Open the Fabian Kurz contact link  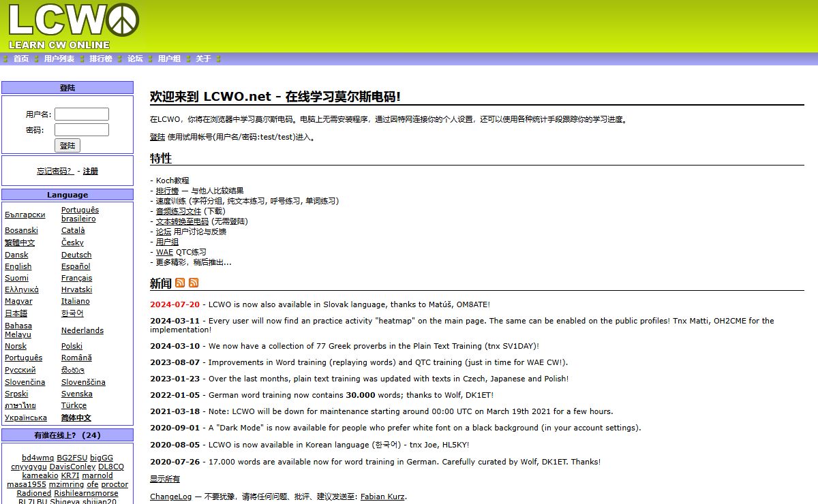pos(382,497)
